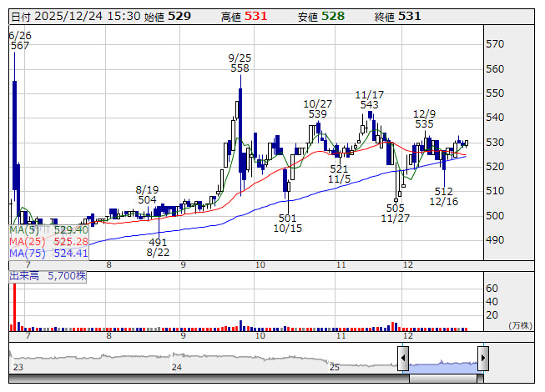Click the (万株) unit label
The height and width of the screenshot is (392, 545).
[x=520, y=325]
